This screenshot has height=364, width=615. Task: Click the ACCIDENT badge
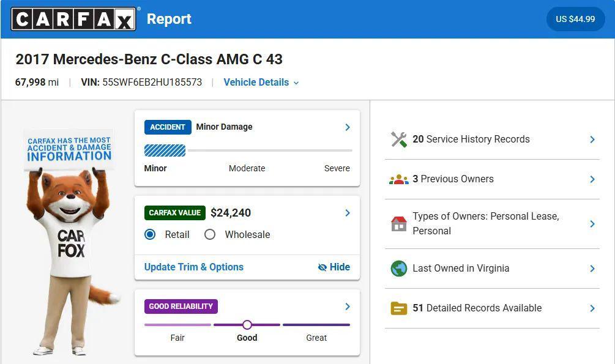(x=168, y=127)
